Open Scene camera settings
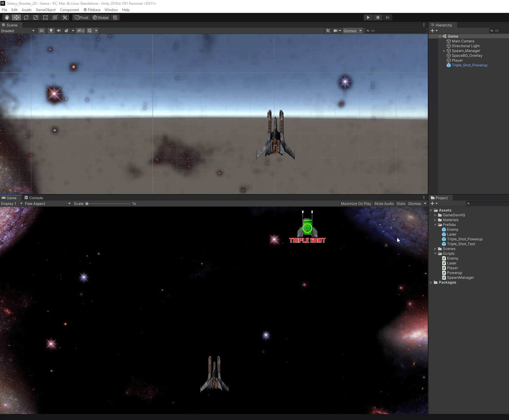 tap(337, 31)
